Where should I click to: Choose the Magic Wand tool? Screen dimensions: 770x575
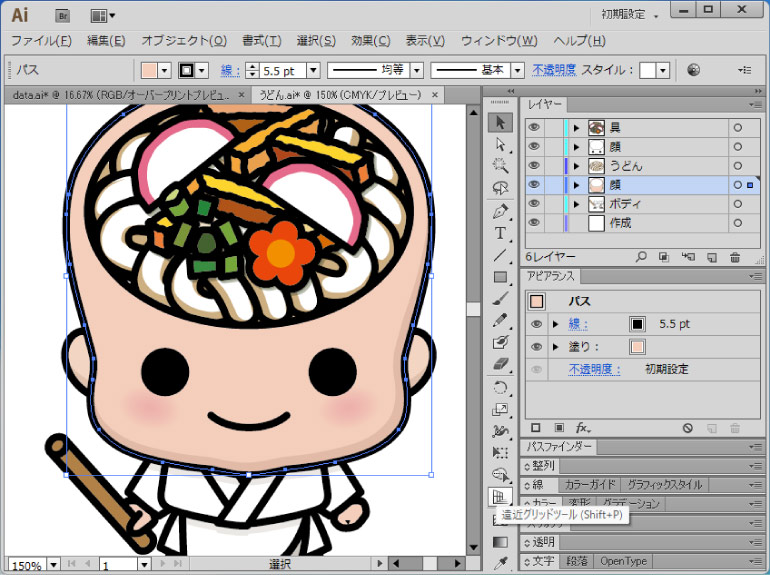click(501, 166)
